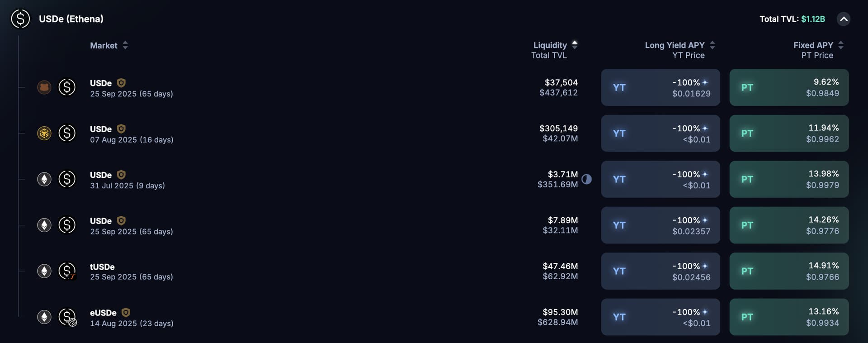This screenshot has height=343, width=868.
Task: Open YT button priced $0.02357
Action: [660, 225]
